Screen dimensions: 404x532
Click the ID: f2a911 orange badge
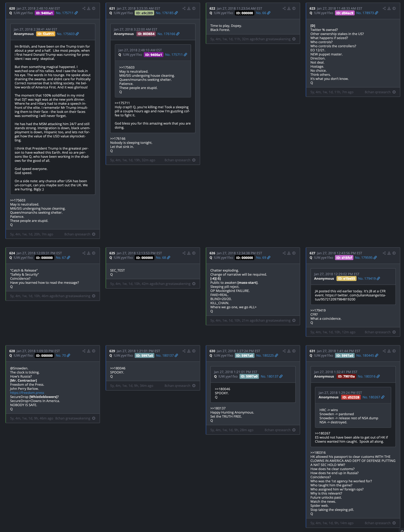tap(45, 34)
